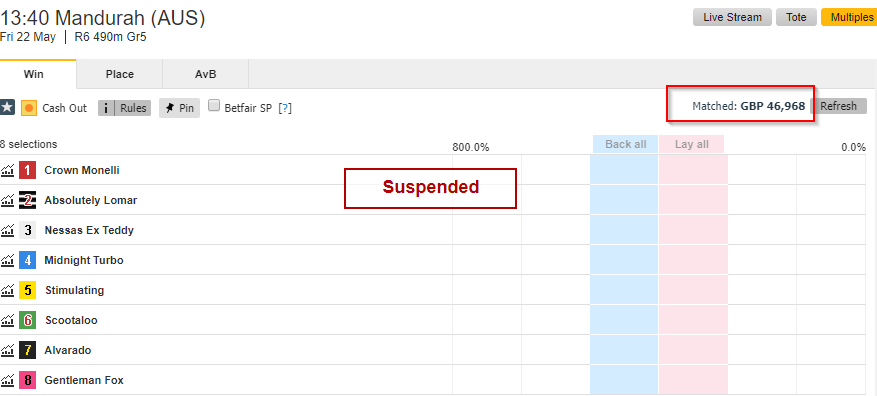The image size is (877, 396).
Task: Click the Back all column header
Action: (625, 144)
